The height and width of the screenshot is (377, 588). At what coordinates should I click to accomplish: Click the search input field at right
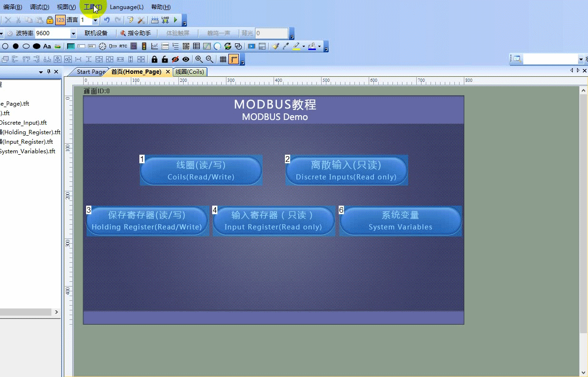(x=550, y=59)
